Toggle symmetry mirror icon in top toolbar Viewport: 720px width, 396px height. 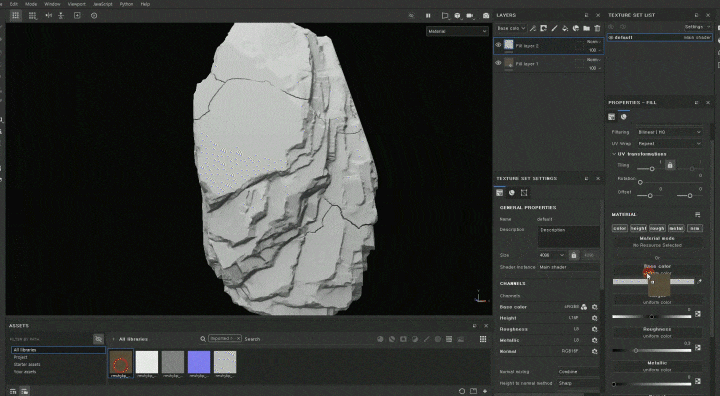point(49,16)
